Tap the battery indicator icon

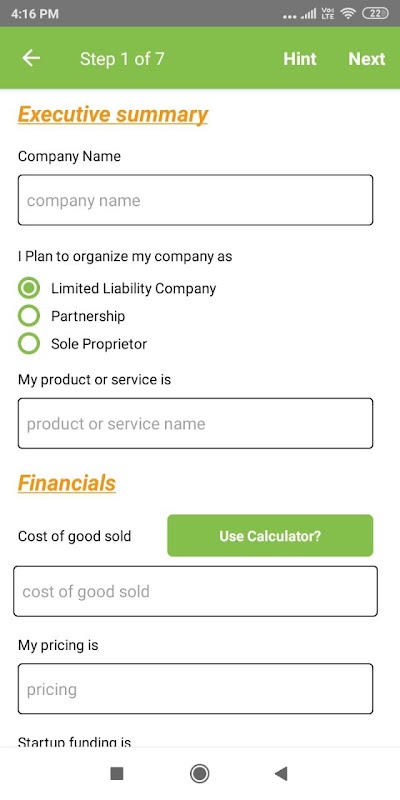pyautogui.click(x=376, y=14)
